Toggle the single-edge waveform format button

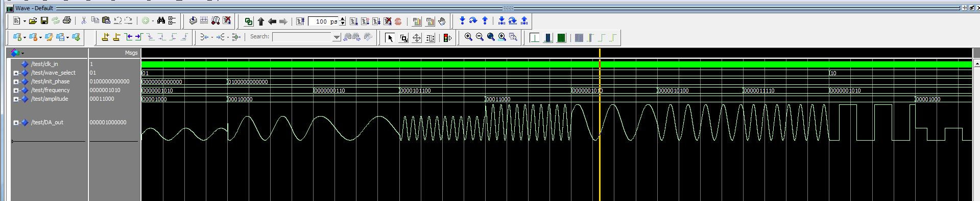tap(535, 37)
